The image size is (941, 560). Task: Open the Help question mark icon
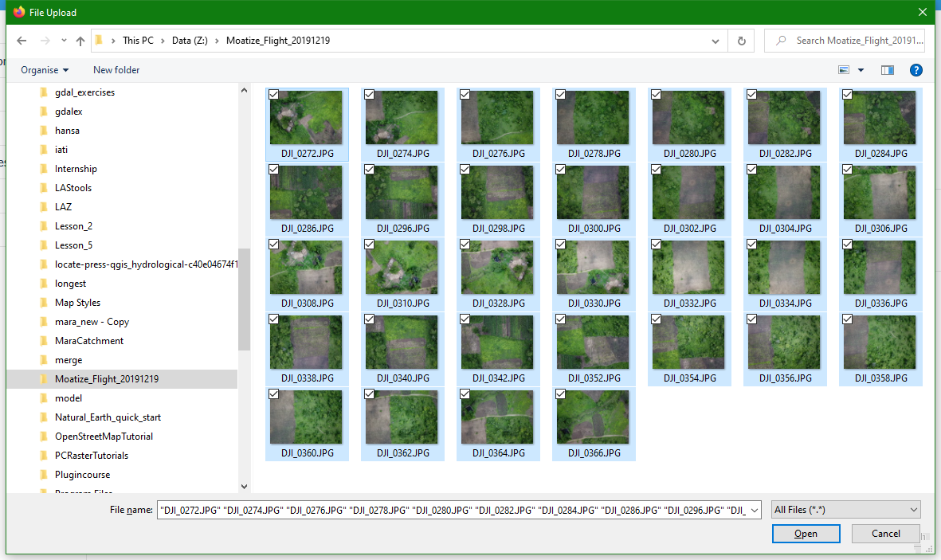pyautogui.click(x=916, y=70)
